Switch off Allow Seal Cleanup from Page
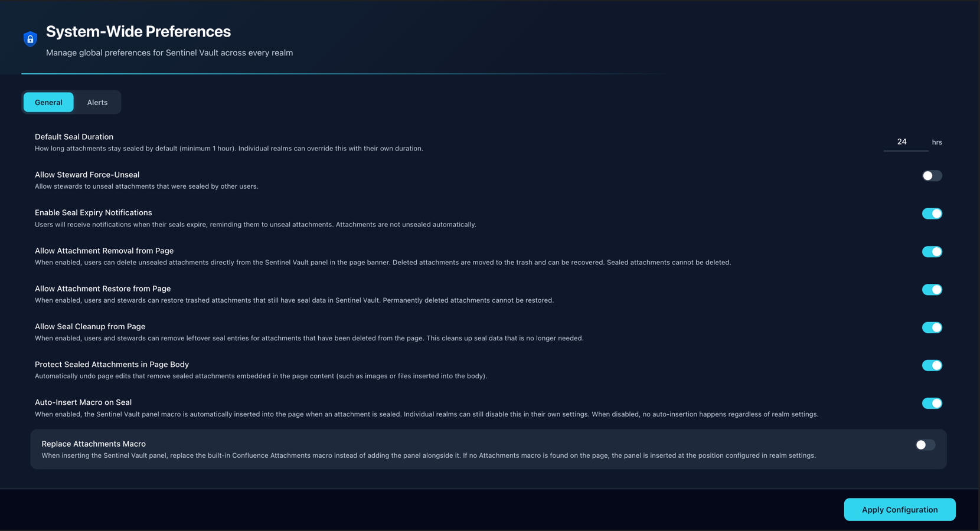980x531 pixels. (932, 327)
